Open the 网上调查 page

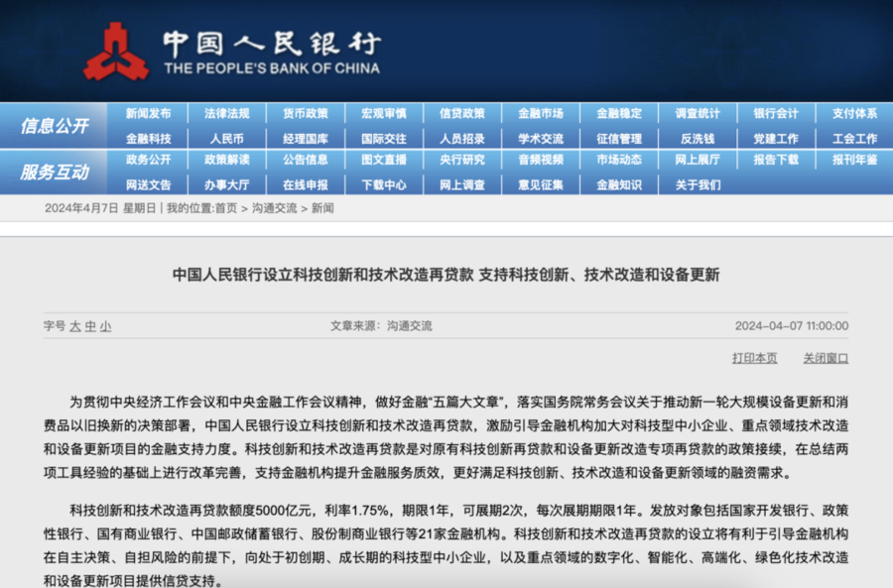(462, 184)
